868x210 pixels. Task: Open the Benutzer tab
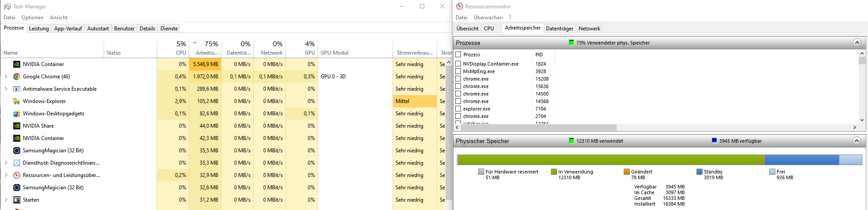[124, 29]
